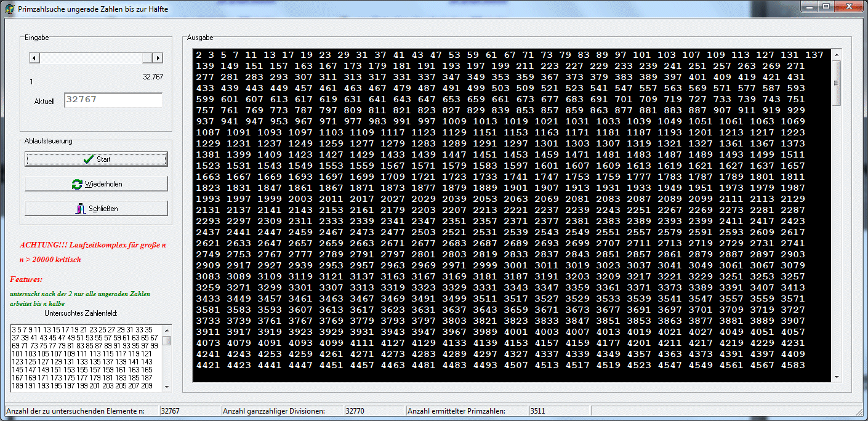Click the Ausgabe scrollbar down arrow
Viewport: 868px width, 421px height.
(x=836, y=377)
